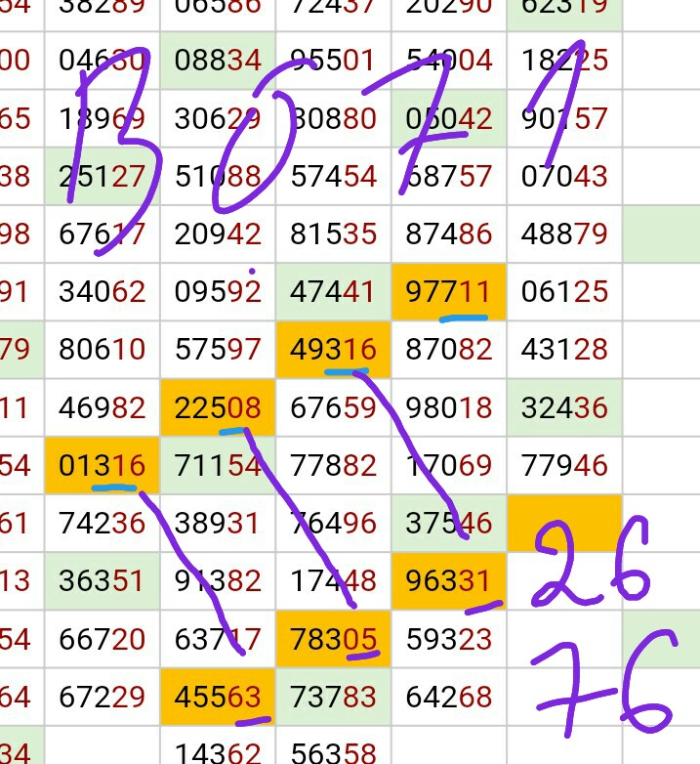Click the green cell 32436
The height and width of the screenshot is (764, 700).
(564, 407)
